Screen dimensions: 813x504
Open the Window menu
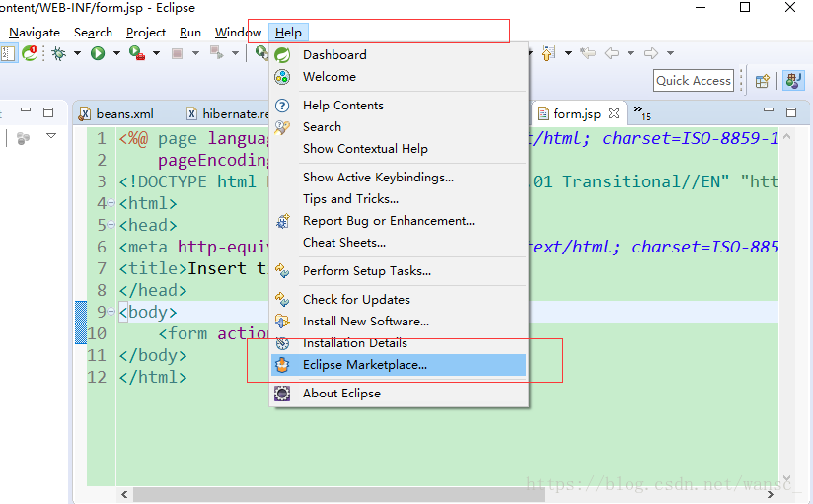[x=238, y=33]
